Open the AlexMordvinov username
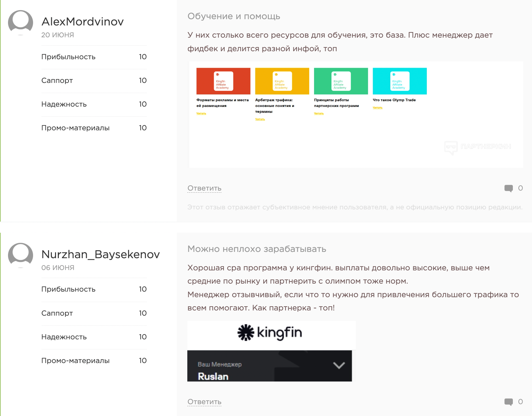 (x=83, y=22)
